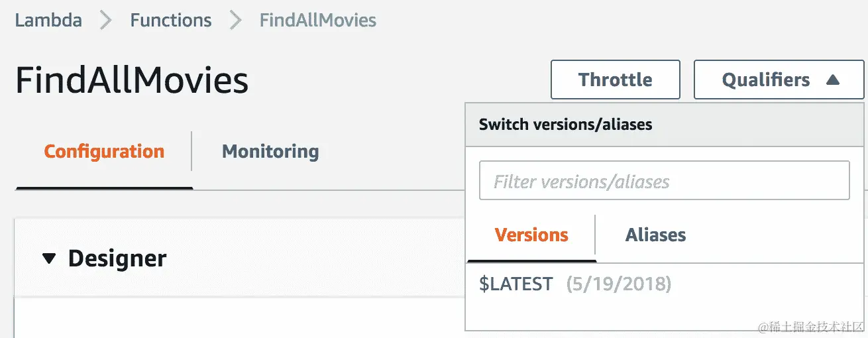Click the chevron between Lambda and Functions

click(106, 21)
